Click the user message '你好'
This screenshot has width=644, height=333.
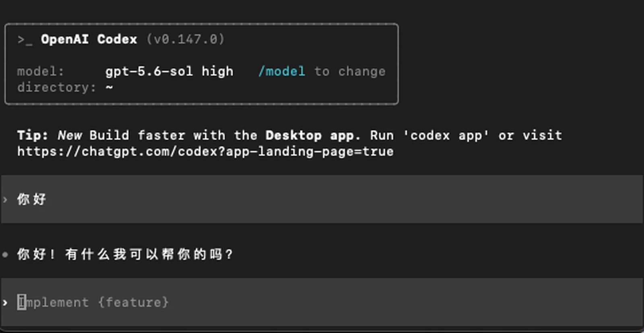(x=31, y=199)
